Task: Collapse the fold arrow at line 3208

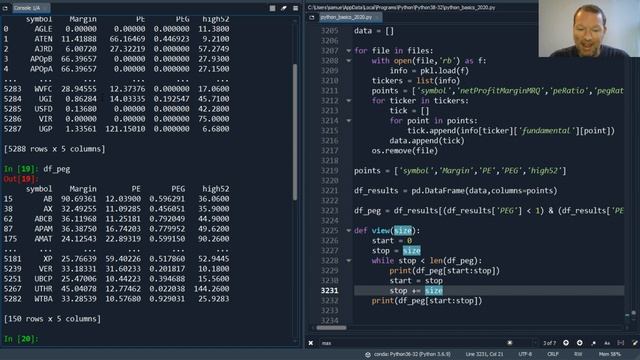Action: (x=349, y=61)
